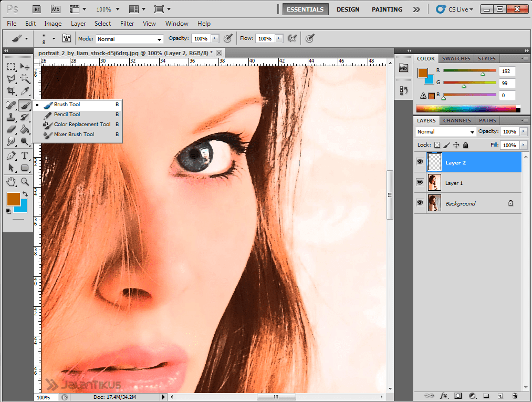Open layer Opacity arrow in Layers panel
Image resolution: width=532 pixels, height=402 pixels.
pos(524,131)
